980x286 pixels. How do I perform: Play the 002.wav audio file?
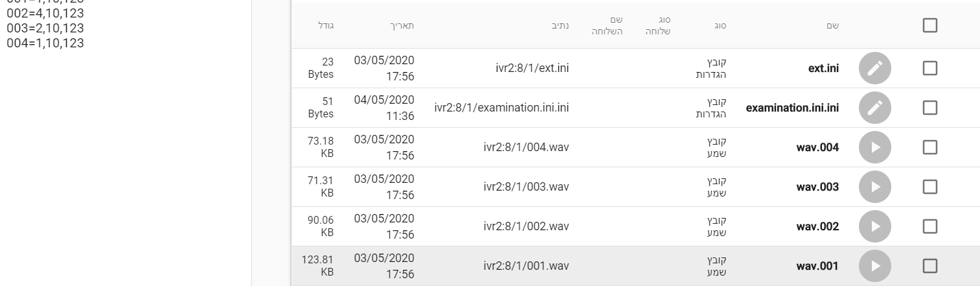(x=875, y=227)
